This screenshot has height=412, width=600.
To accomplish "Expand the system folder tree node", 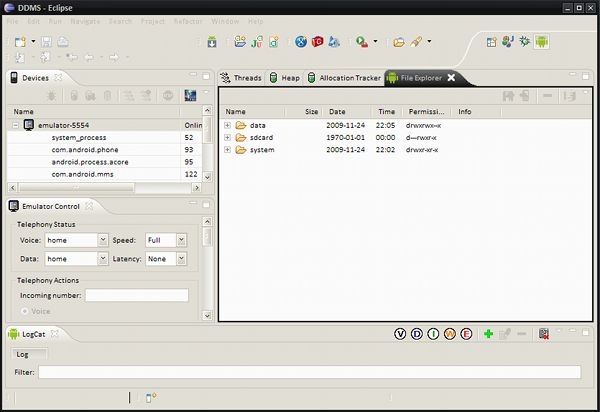I will pos(228,150).
